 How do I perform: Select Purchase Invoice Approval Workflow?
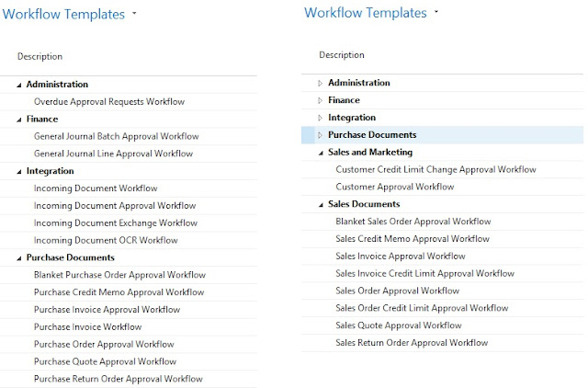107,310
